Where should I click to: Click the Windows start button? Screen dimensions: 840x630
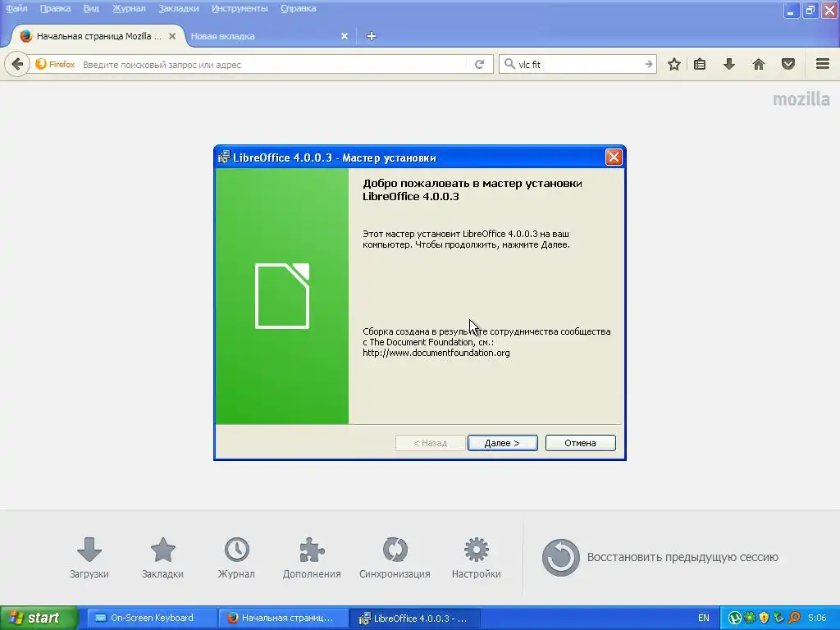tap(39, 618)
